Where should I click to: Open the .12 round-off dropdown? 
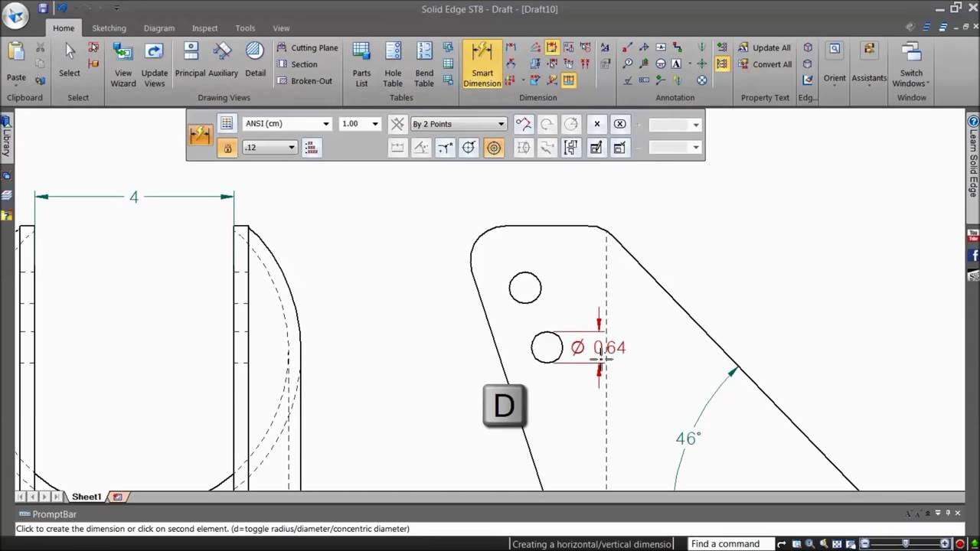[x=269, y=148]
